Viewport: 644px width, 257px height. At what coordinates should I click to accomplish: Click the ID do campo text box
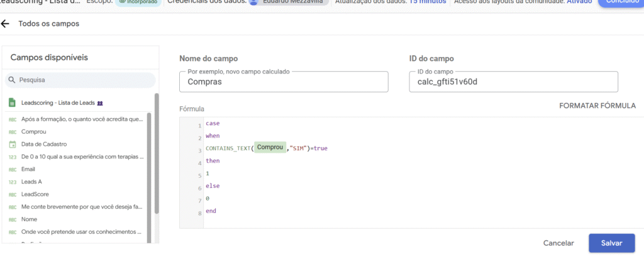click(x=513, y=81)
